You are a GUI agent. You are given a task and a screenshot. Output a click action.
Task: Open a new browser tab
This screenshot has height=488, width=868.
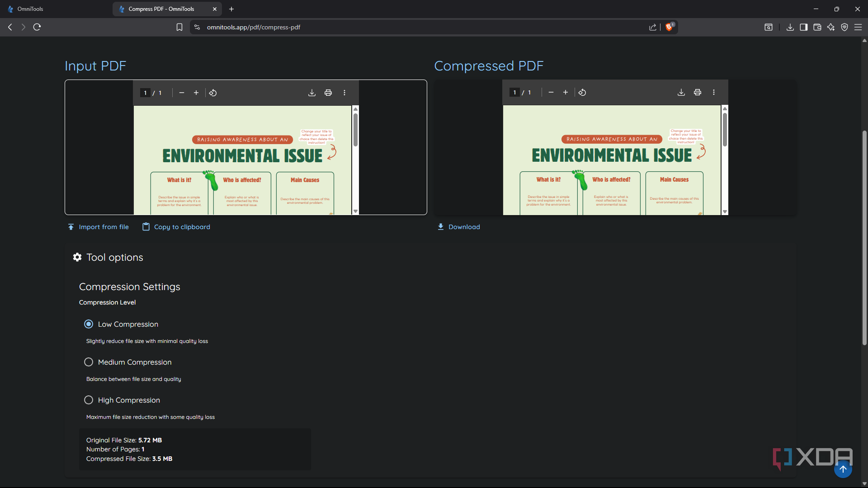tap(231, 9)
